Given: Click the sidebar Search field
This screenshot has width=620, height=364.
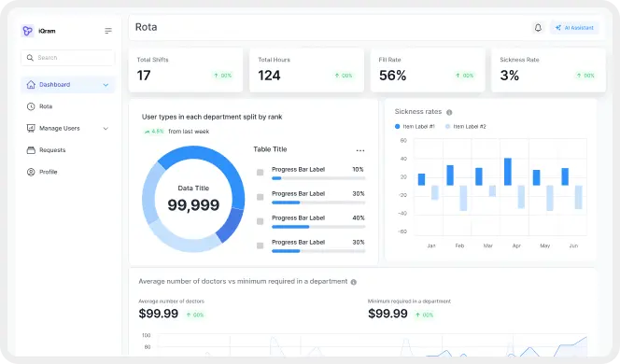Looking at the screenshot, I should [x=68, y=58].
